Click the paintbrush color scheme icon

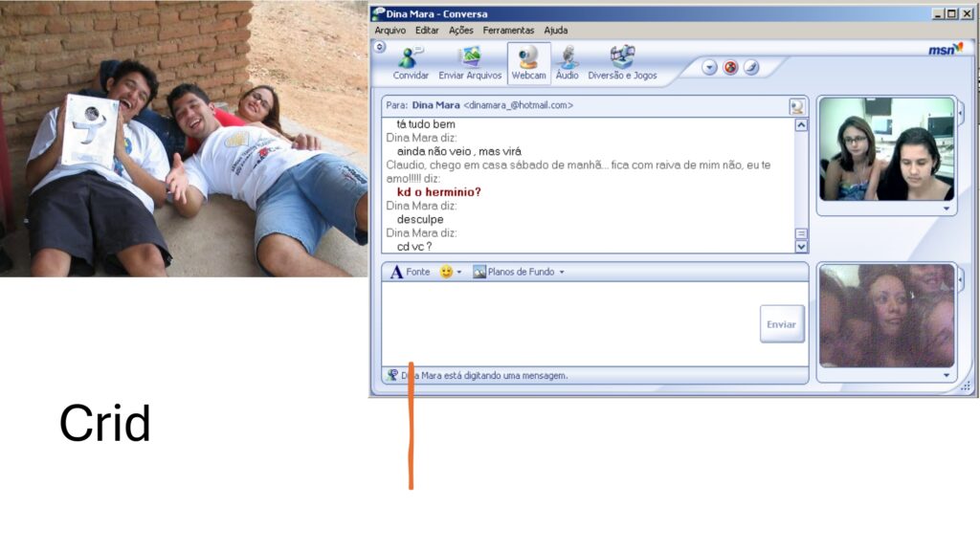pyautogui.click(x=751, y=68)
